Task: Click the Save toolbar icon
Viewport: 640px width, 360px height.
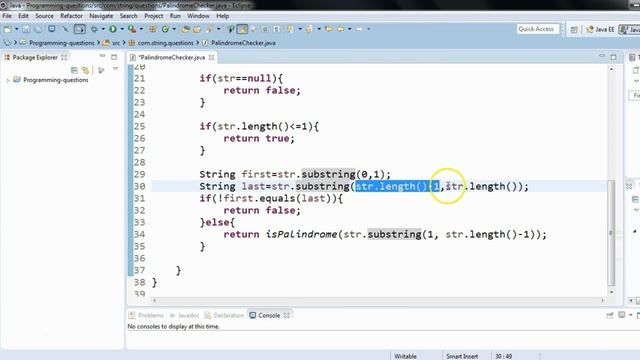Action: point(26,29)
